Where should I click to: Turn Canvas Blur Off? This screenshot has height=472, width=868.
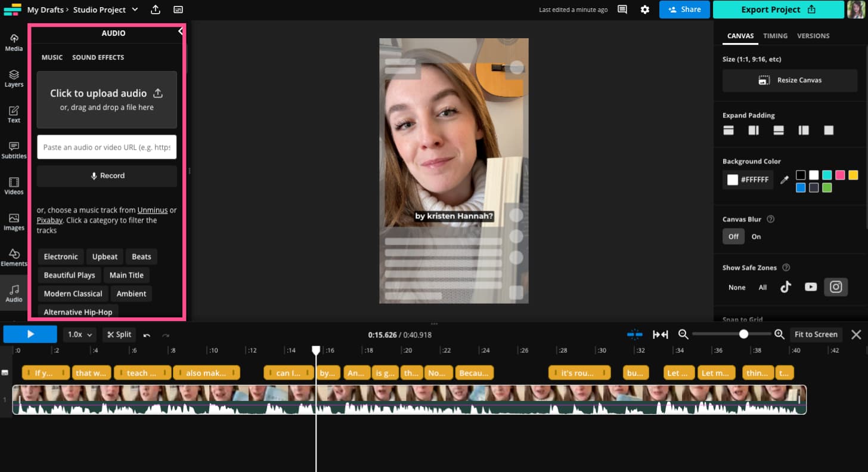coord(733,236)
